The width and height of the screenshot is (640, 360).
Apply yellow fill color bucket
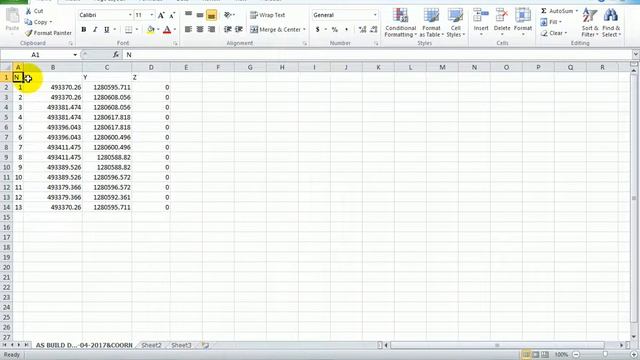[151, 29]
